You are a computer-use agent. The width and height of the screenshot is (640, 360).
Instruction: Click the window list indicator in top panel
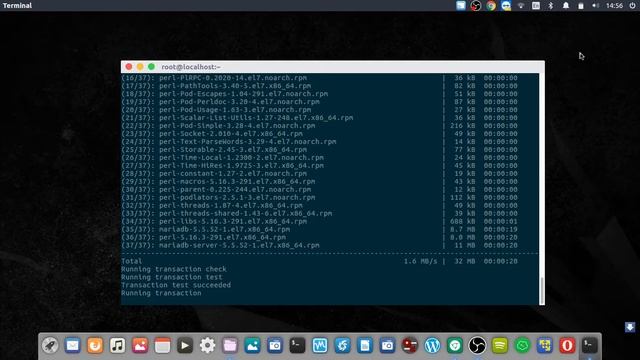pyautogui.click(x=461, y=5)
